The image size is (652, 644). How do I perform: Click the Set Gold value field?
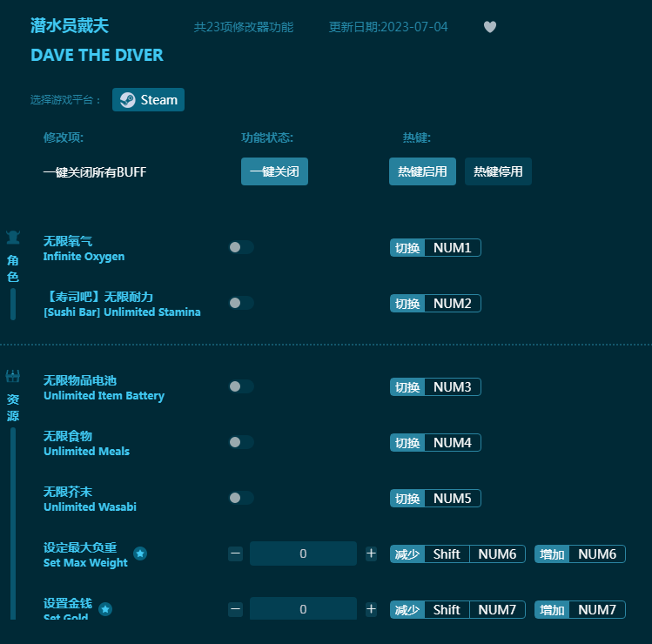tap(303, 608)
